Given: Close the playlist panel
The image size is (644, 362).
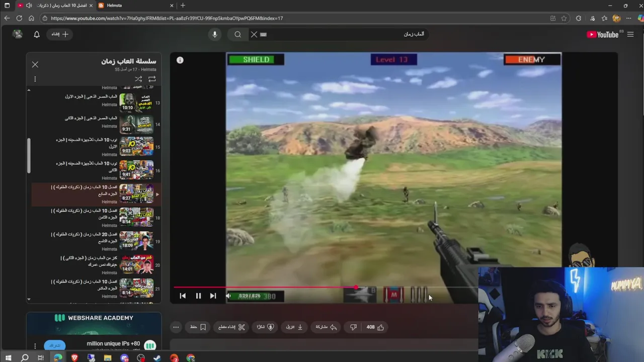Looking at the screenshot, I should [x=35, y=64].
